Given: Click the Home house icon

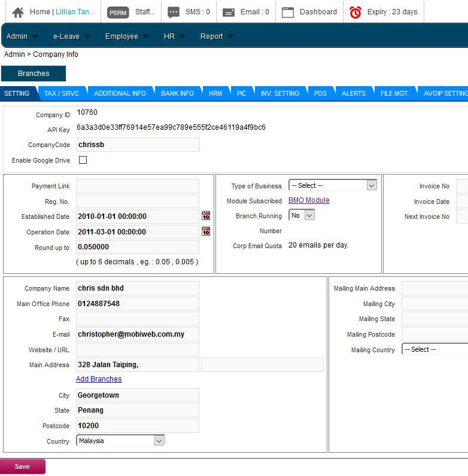Looking at the screenshot, I should click(18, 12).
